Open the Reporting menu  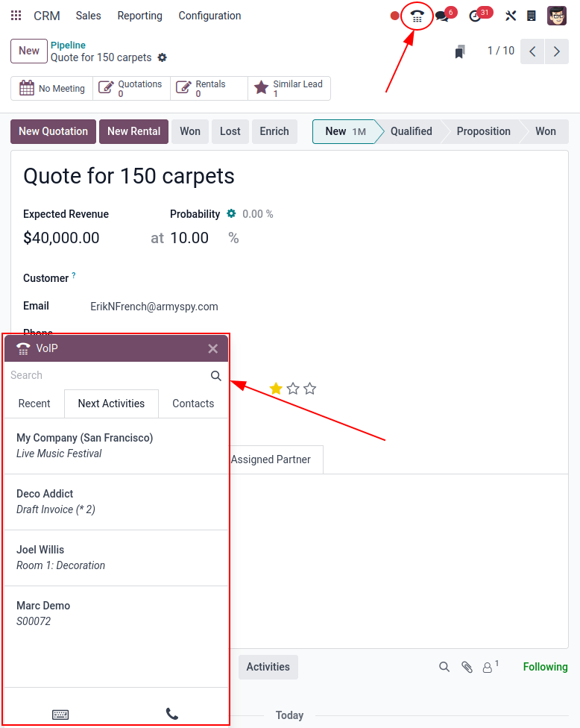(139, 16)
